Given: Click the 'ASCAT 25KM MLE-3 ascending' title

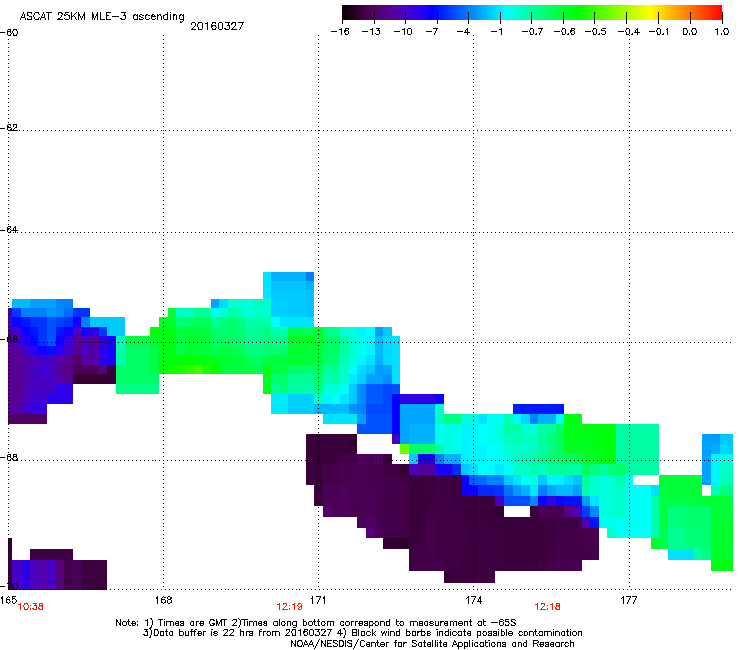Looking at the screenshot, I should [x=102, y=17].
